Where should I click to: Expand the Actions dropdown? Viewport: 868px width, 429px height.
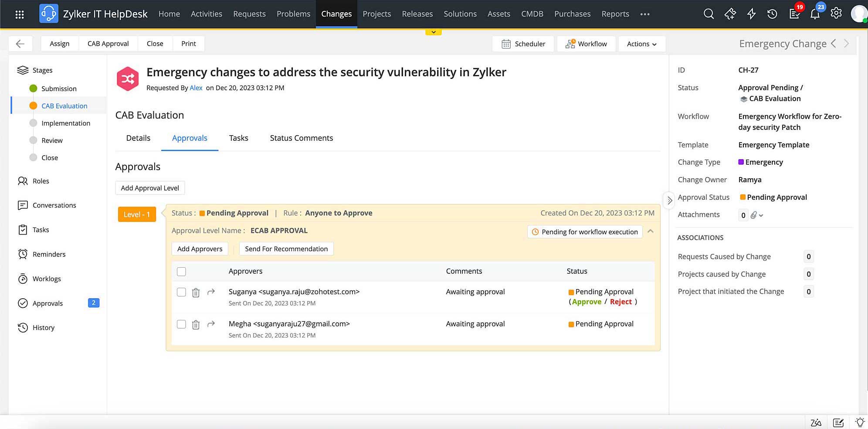click(641, 44)
